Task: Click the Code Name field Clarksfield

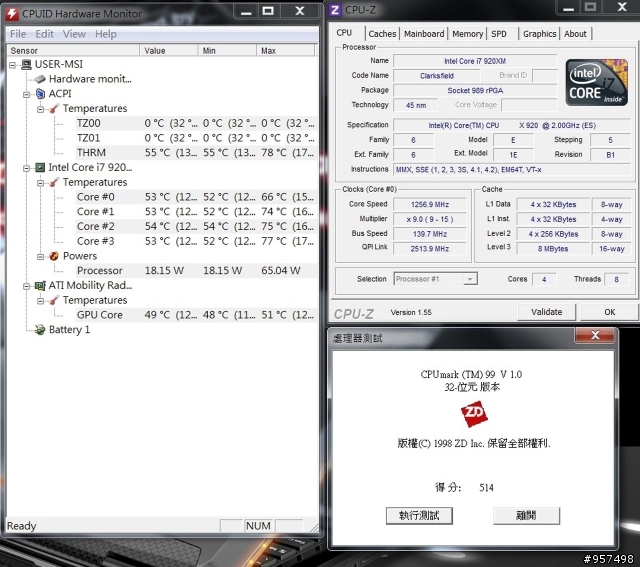Action: click(437, 76)
